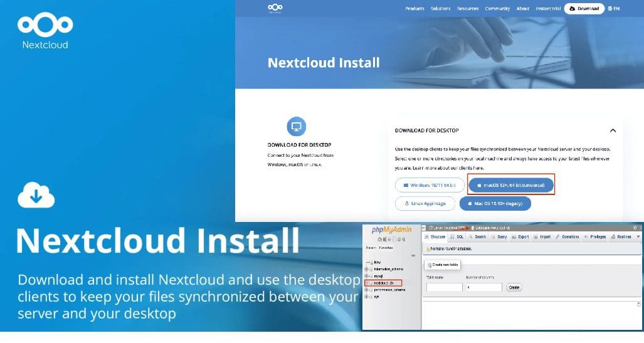The width and height of the screenshot is (644, 343).
Task: Select the mysql database name
Action: pos(378,276)
